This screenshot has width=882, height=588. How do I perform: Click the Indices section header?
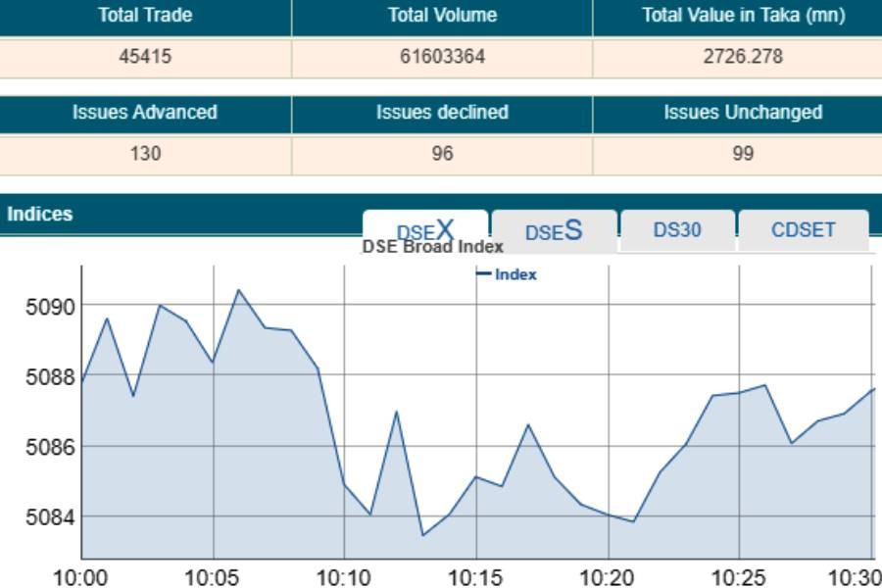tap(40, 214)
